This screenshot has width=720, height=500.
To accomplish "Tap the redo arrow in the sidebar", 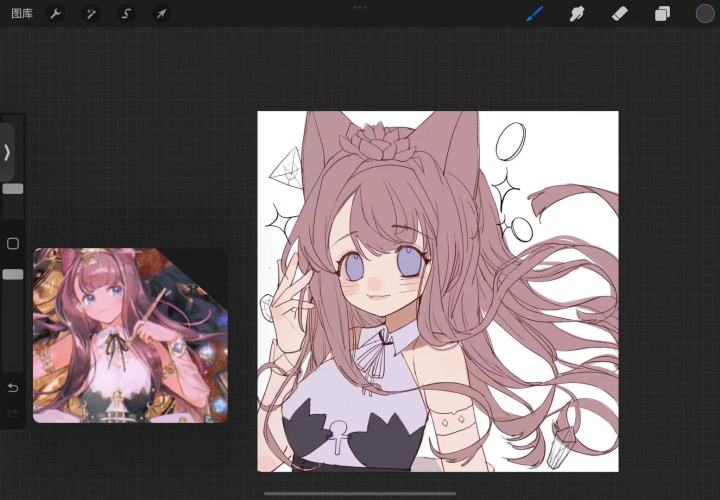I will coord(13,413).
